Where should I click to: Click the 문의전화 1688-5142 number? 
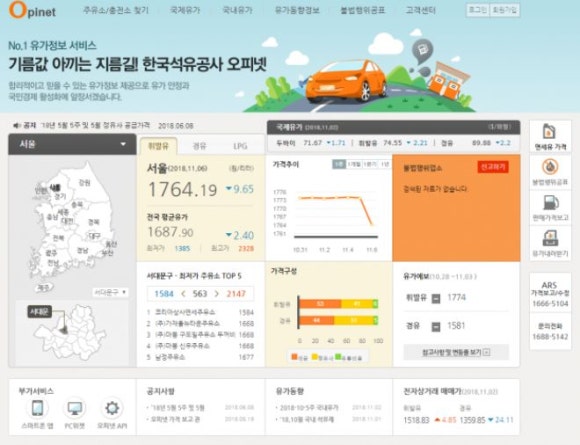tap(550, 337)
